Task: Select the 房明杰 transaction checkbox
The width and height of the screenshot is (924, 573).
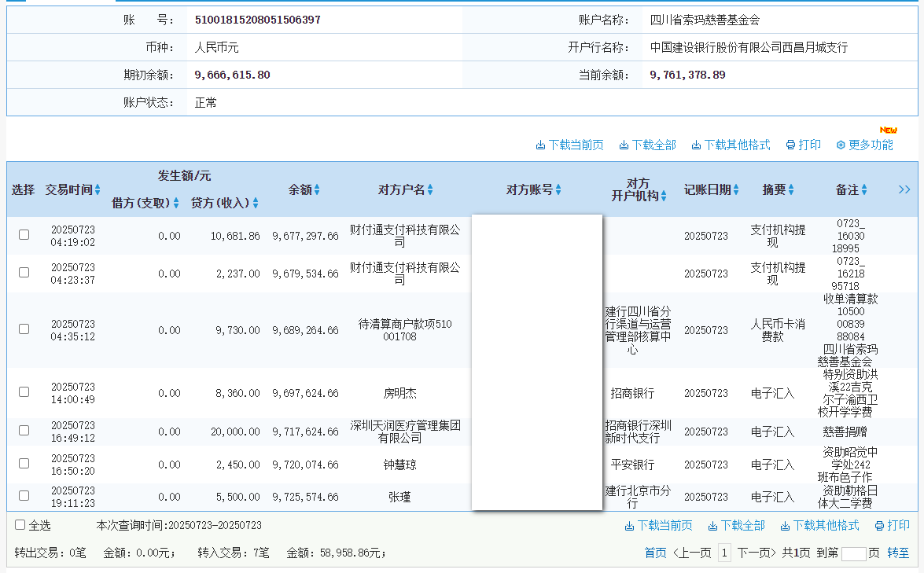Action: tap(24, 392)
